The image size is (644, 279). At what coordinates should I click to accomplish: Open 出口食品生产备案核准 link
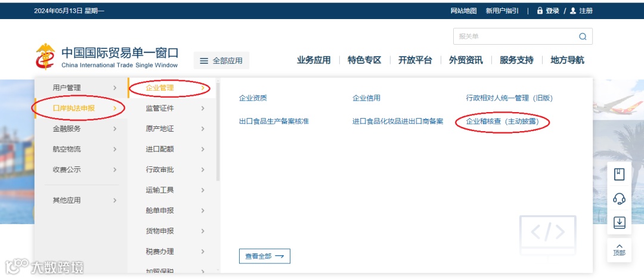(274, 122)
